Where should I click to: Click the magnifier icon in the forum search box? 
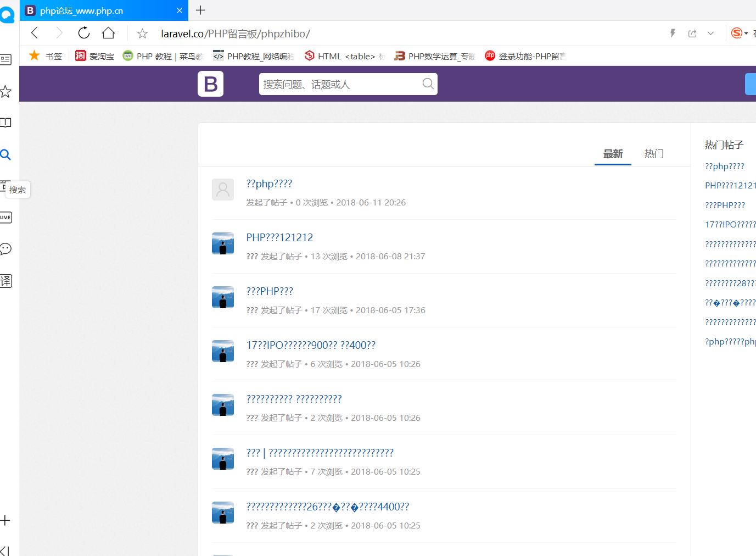[428, 84]
